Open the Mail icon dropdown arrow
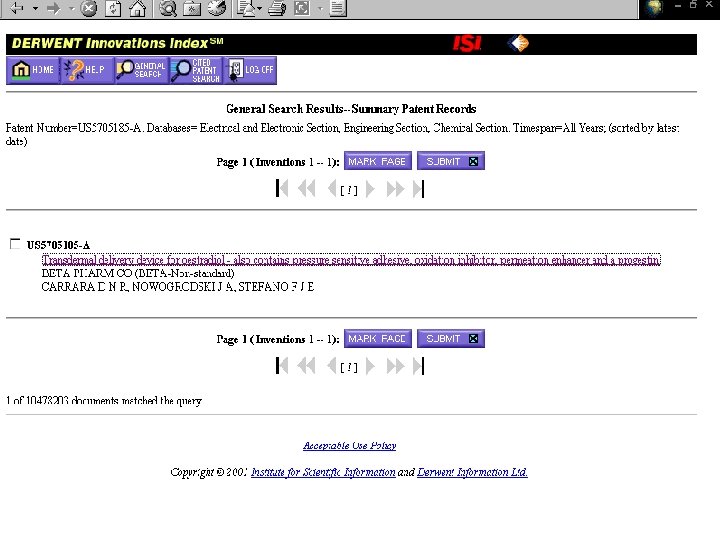The width and height of the screenshot is (720, 540). pos(259,8)
